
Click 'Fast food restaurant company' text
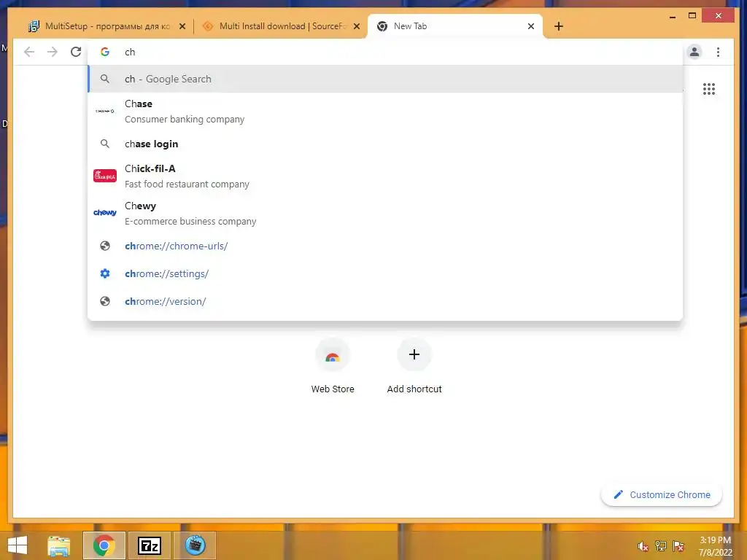click(187, 184)
